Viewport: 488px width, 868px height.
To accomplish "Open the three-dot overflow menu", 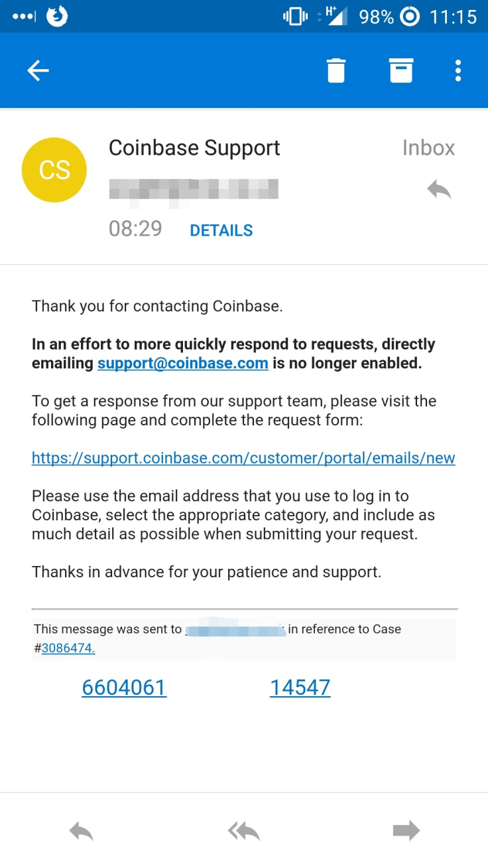I will click(x=458, y=70).
